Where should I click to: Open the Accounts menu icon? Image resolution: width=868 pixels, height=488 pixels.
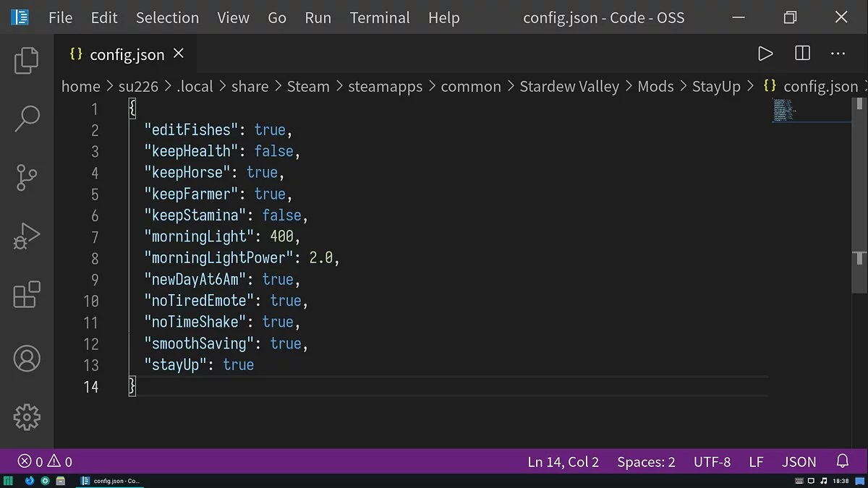pos(27,359)
